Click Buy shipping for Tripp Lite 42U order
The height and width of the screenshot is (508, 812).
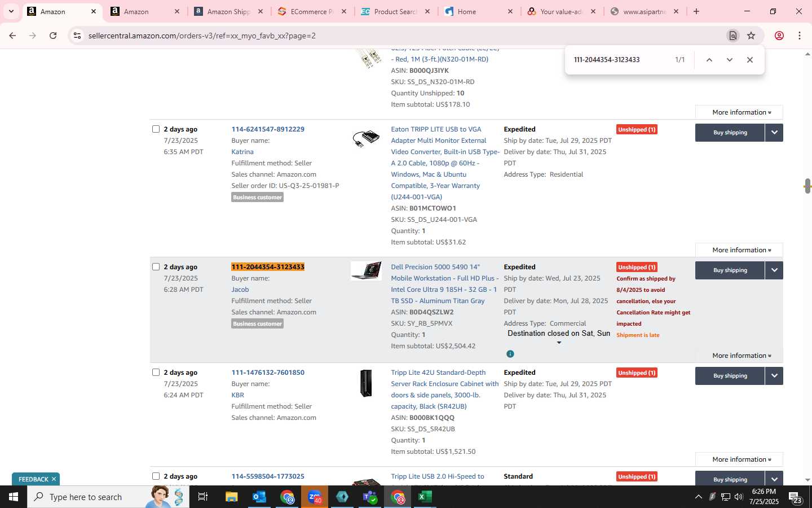pyautogui.click(x=730, y=376)
